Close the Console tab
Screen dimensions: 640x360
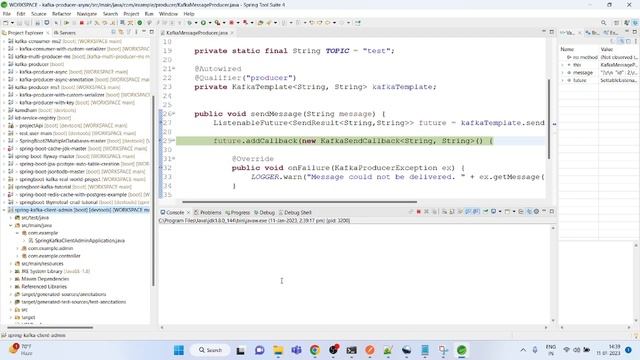[189, 213]
